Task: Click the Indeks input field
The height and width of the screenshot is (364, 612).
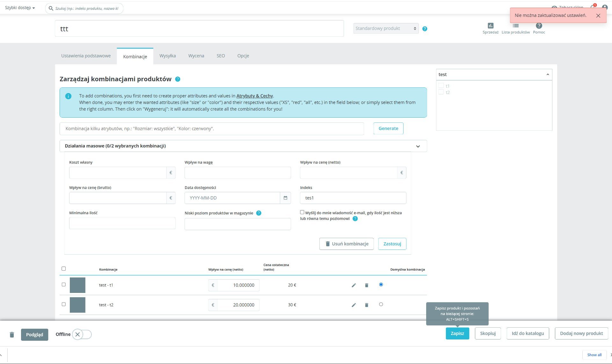Action: point(353,198)
